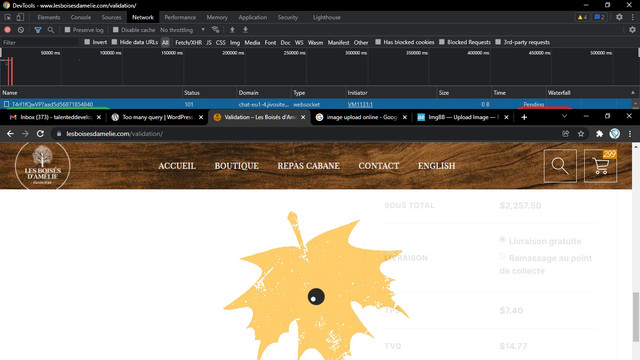
Task: Open DevTools more options menu
Action: 633,17
